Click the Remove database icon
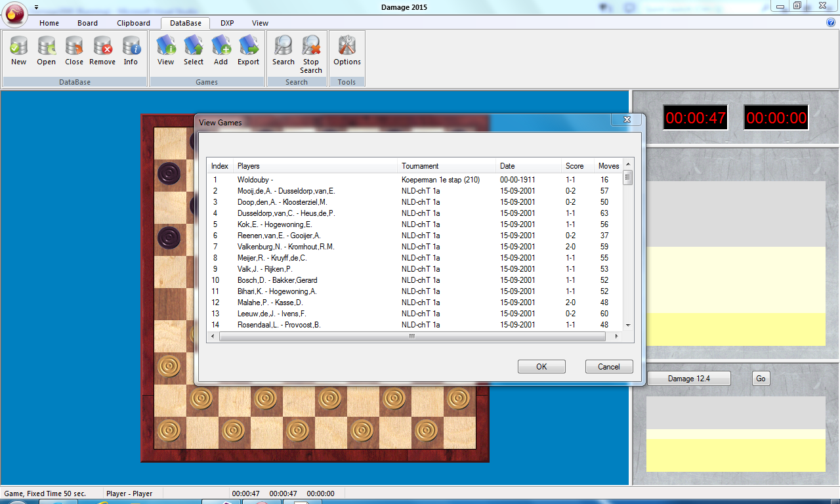This screenshot has width=840, height=504. click(102, 50)
